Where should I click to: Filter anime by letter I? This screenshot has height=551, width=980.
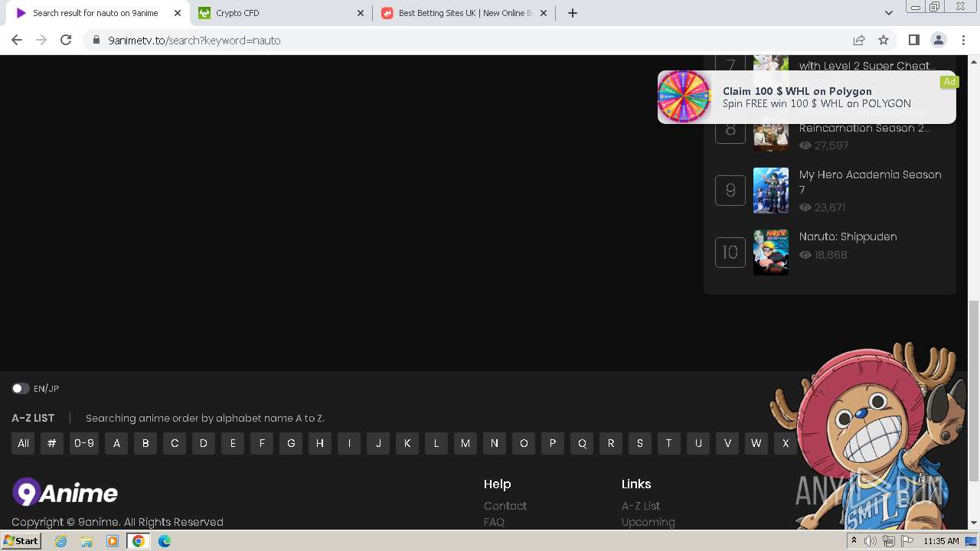point(349,443)
